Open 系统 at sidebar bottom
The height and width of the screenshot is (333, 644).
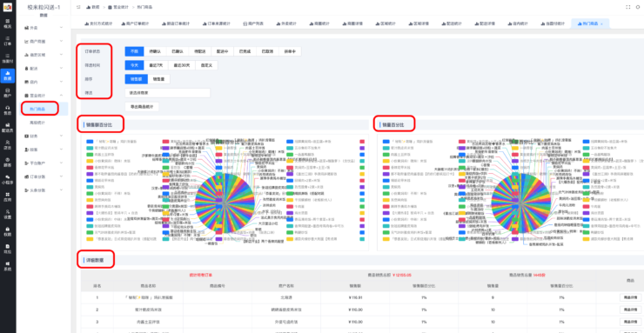coord(7,266)
